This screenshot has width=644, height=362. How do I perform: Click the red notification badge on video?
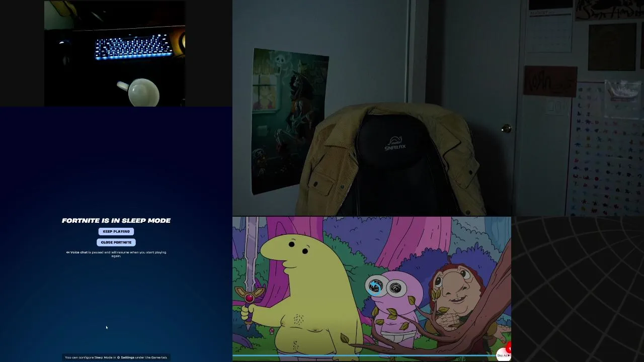[508, 348]
